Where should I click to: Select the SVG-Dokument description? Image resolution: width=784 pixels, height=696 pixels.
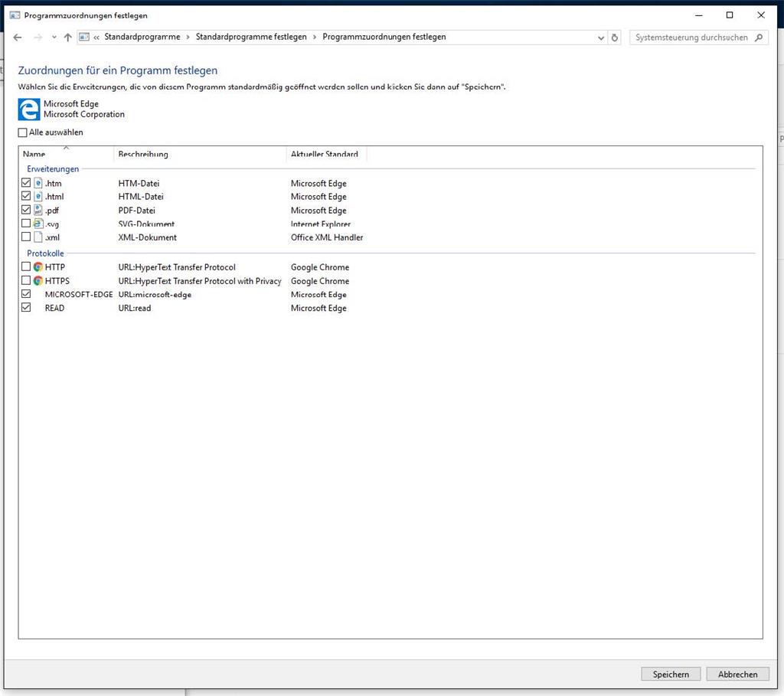coord(146,224)
